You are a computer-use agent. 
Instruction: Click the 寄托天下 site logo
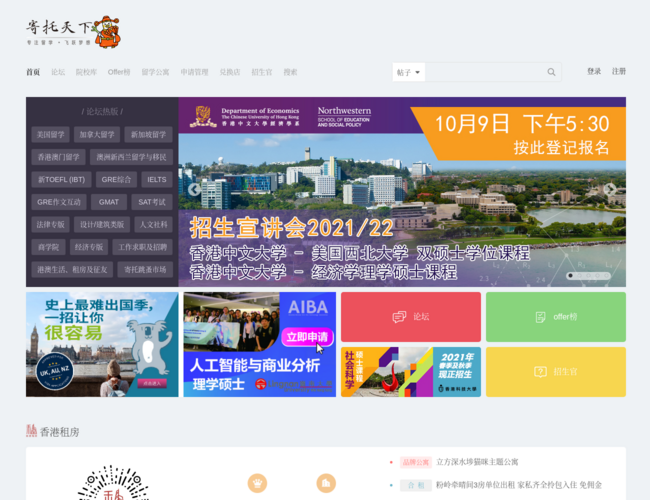(73, 32)
